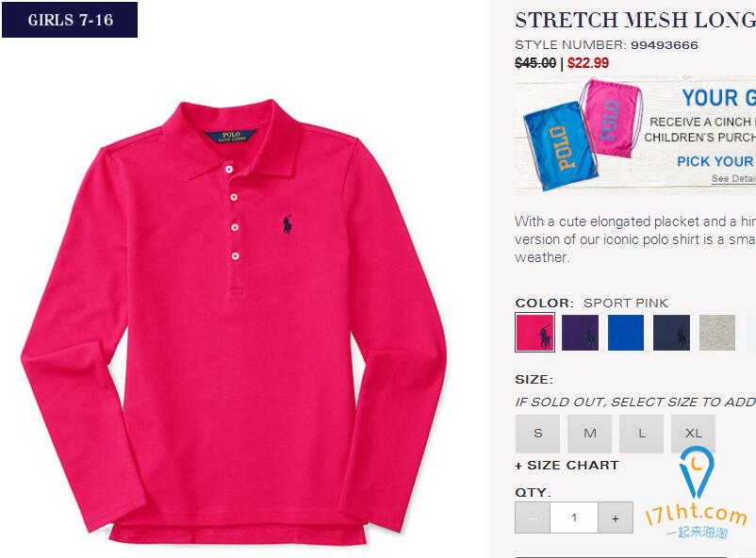The height and width of the screenshot is (558, 756).
Task: Select the navy color swatch
Action: (x=671, y=333)
